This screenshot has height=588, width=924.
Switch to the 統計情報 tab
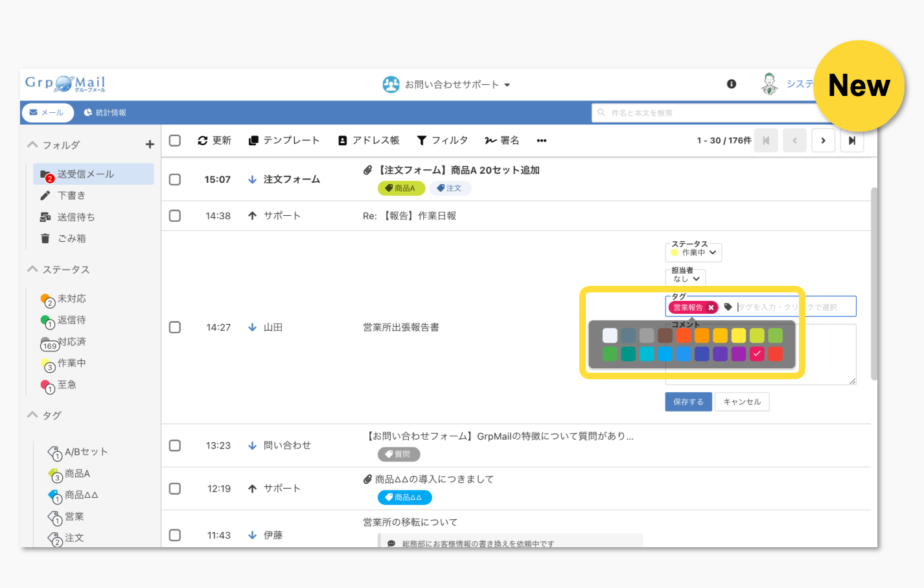(105, 113)
